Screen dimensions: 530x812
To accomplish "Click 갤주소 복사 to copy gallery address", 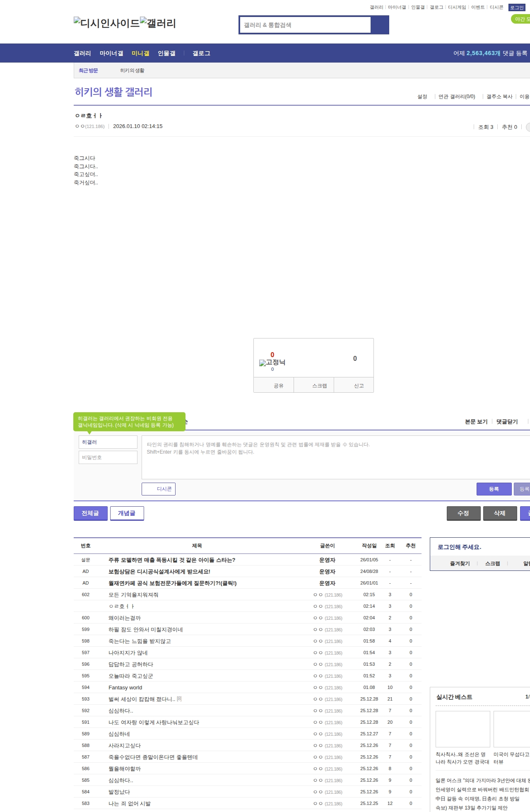I will (x=499, y=97).
